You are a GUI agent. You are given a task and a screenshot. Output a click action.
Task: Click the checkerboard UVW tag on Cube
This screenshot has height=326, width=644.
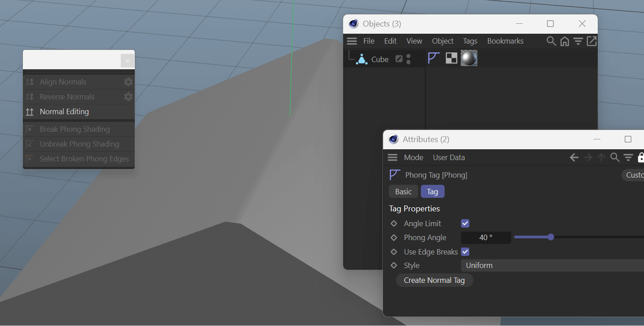451,58
